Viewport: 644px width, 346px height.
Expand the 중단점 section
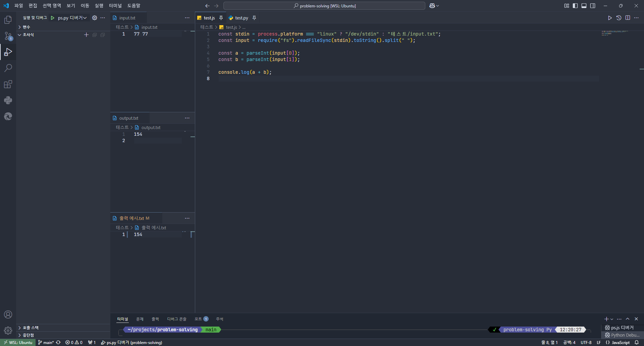click(x=63, y=335)
